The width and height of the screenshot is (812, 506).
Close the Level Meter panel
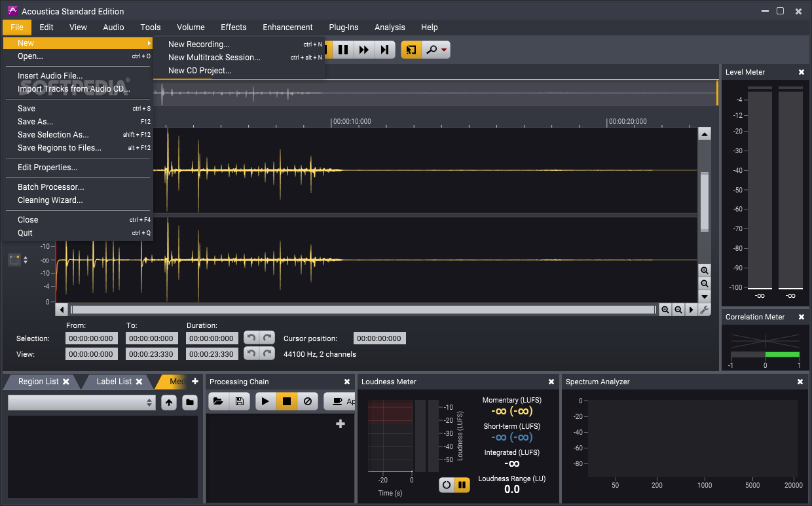pos(801,72)
